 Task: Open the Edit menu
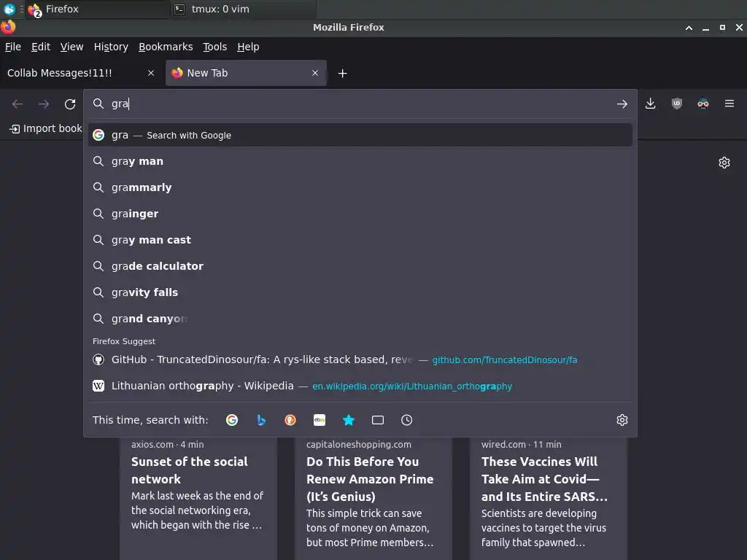[x=41, y=47]
